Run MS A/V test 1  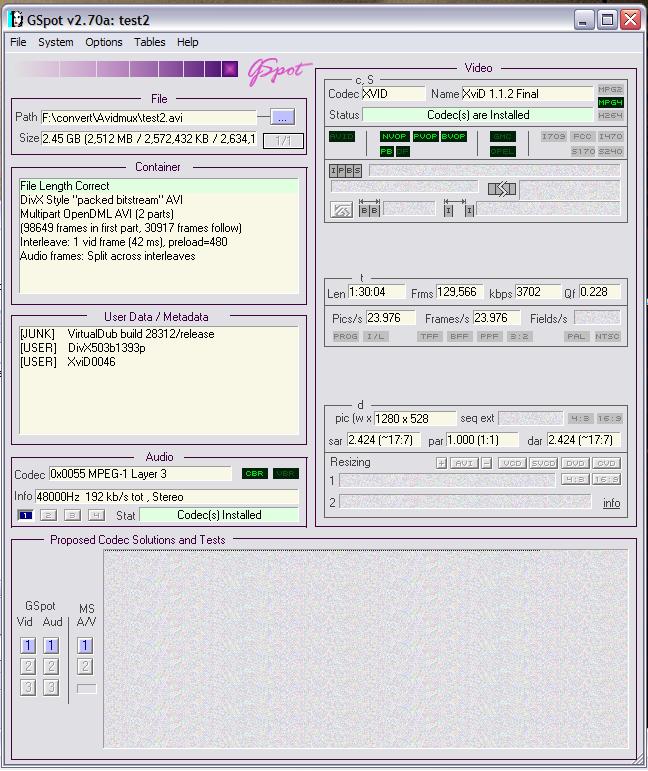coord(85,645)
